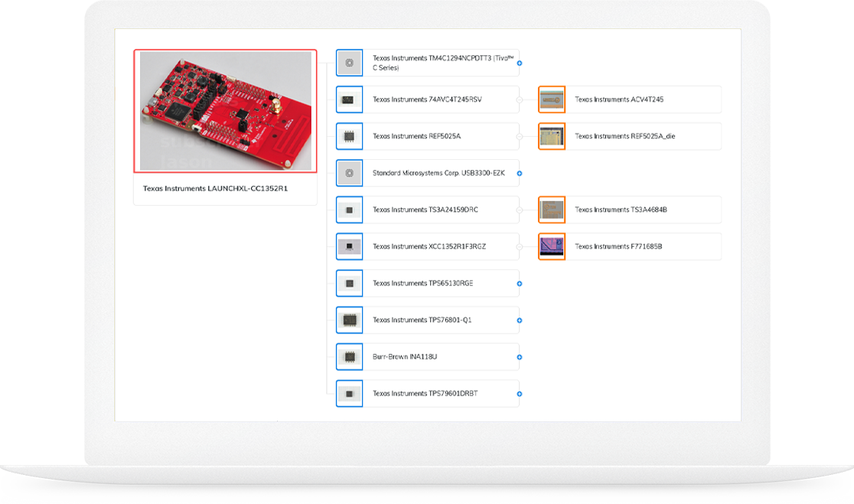Collapse the 74AVC4T245RSV node connector
This screenshot has width=854, height=504.
pos(520,100)
